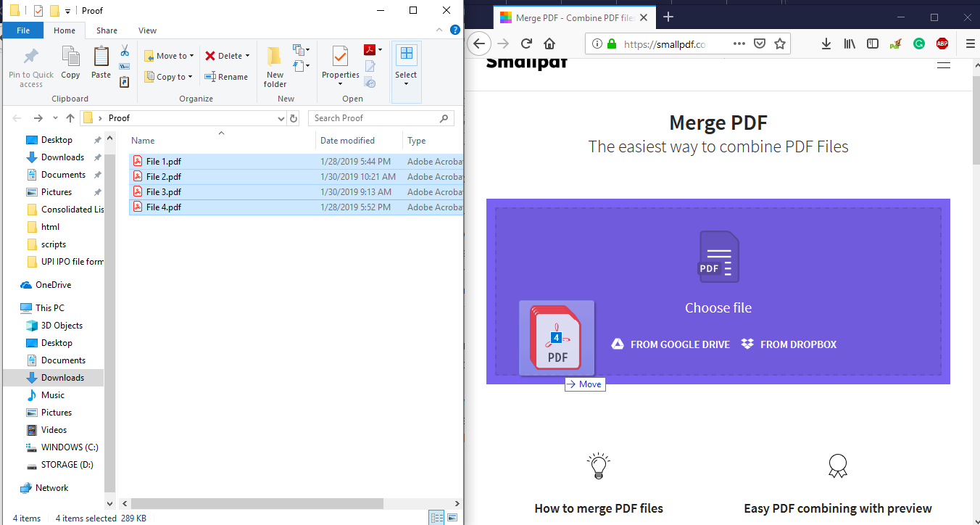The width and height of the screenshot is (980, 525).
Task: Create a New folder from ribbon
Action: coord(275,67)
